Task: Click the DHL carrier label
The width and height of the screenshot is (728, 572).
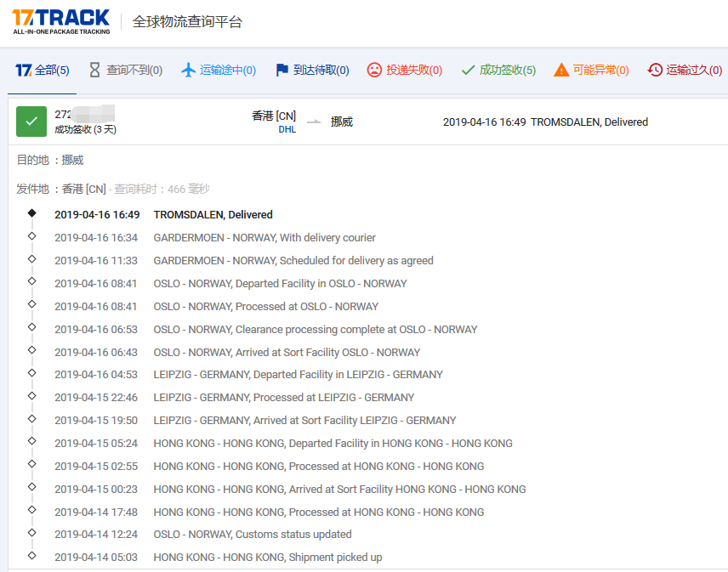Action: click(287, 129)
